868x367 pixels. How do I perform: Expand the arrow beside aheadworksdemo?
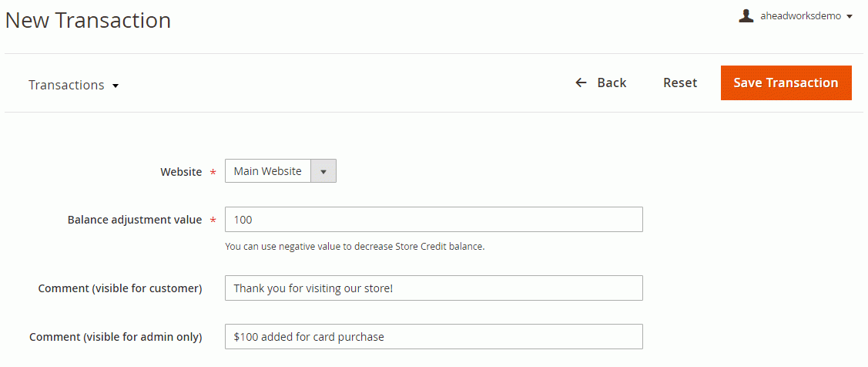(850, 17)
